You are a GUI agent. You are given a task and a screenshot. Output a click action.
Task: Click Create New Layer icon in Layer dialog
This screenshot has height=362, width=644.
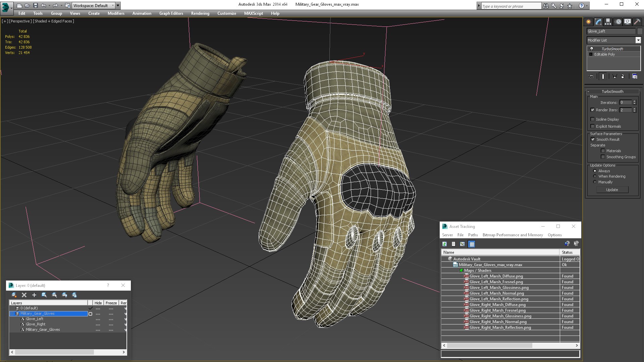pos(14,295)
